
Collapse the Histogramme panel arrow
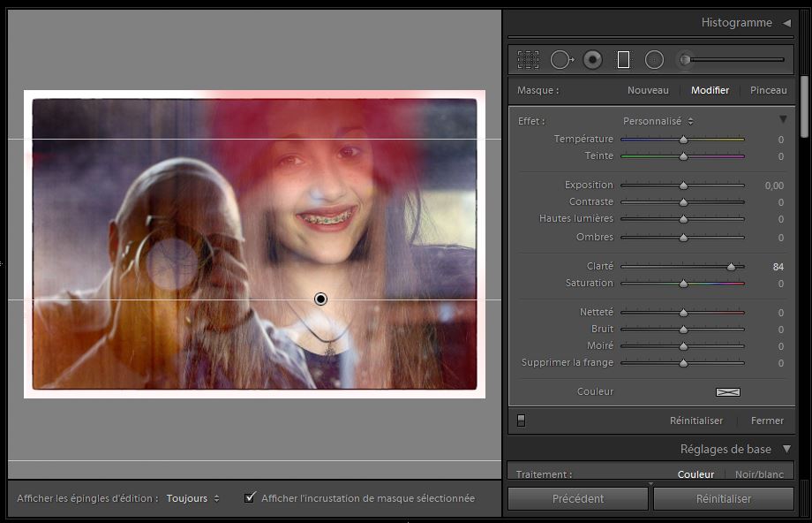pyautogui.click(x=786, y=23)
